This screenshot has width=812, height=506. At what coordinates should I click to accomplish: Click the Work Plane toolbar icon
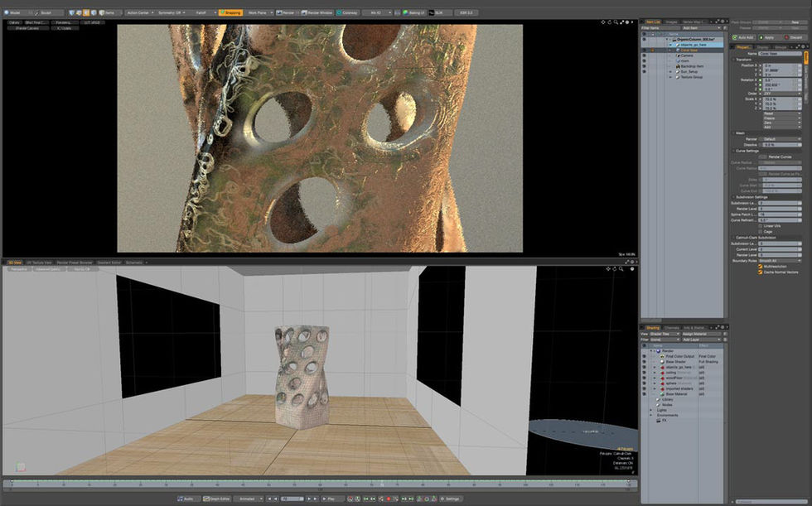coord(259,12)
